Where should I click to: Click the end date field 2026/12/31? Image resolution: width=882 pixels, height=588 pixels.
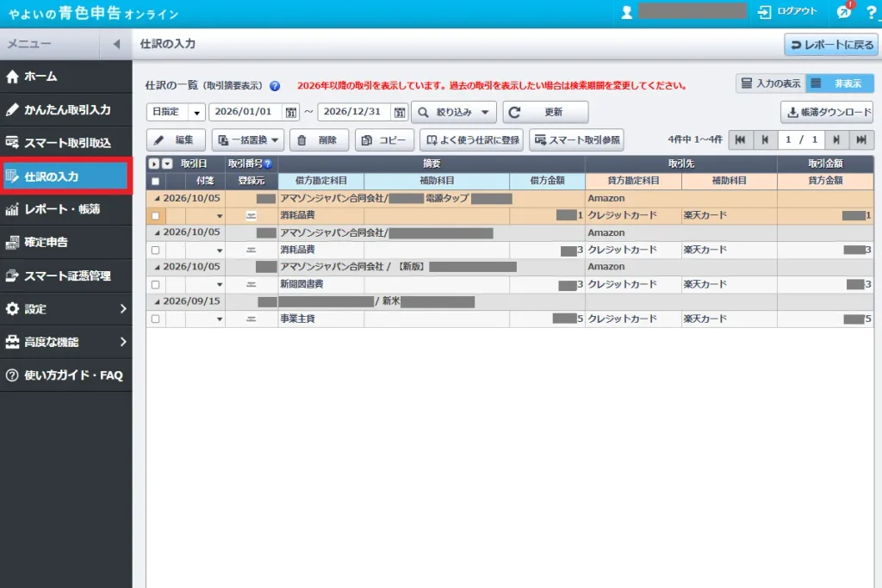click(354, 112)
